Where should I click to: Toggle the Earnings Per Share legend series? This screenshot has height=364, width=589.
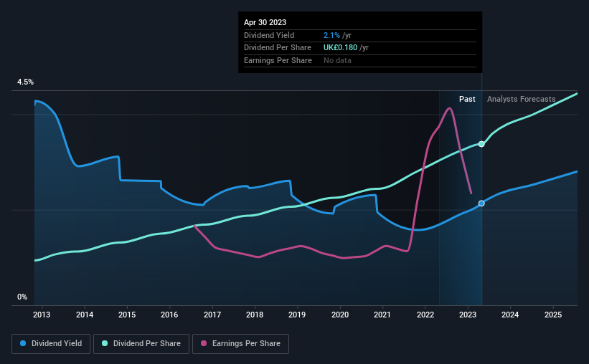coord(240,344)
